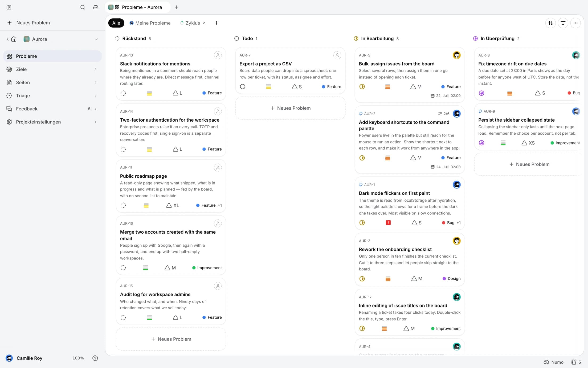Toggle backlog status icon on AUR-16 card
This screenshot has width=588, height=368.
(123, 268)
